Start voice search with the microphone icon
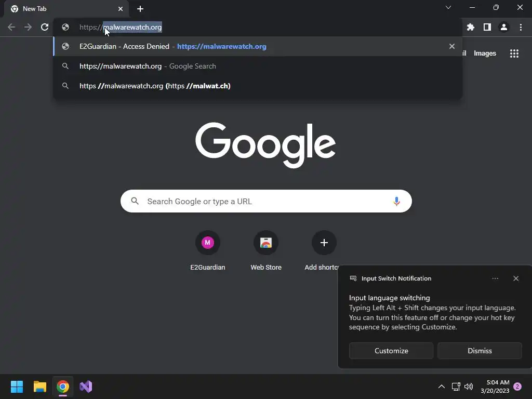Screen dimensions: 532x399 pos(396,201)
